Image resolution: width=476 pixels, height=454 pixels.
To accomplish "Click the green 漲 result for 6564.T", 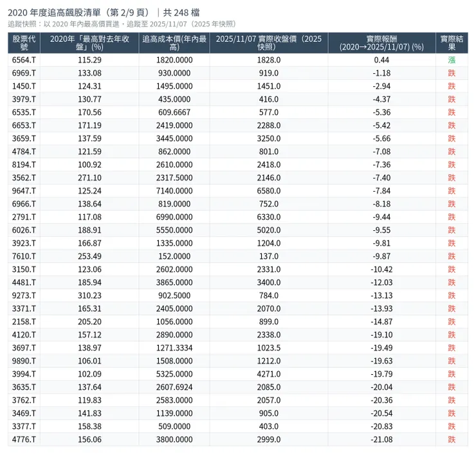I will [x=452, y=60].
